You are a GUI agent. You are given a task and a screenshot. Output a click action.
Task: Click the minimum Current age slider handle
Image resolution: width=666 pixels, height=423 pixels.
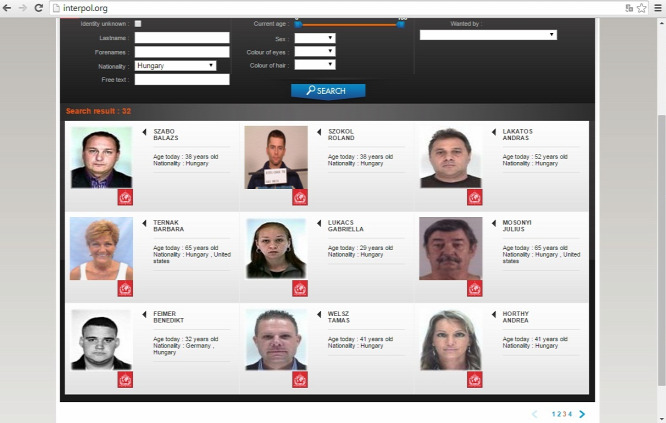pos(298,25)
